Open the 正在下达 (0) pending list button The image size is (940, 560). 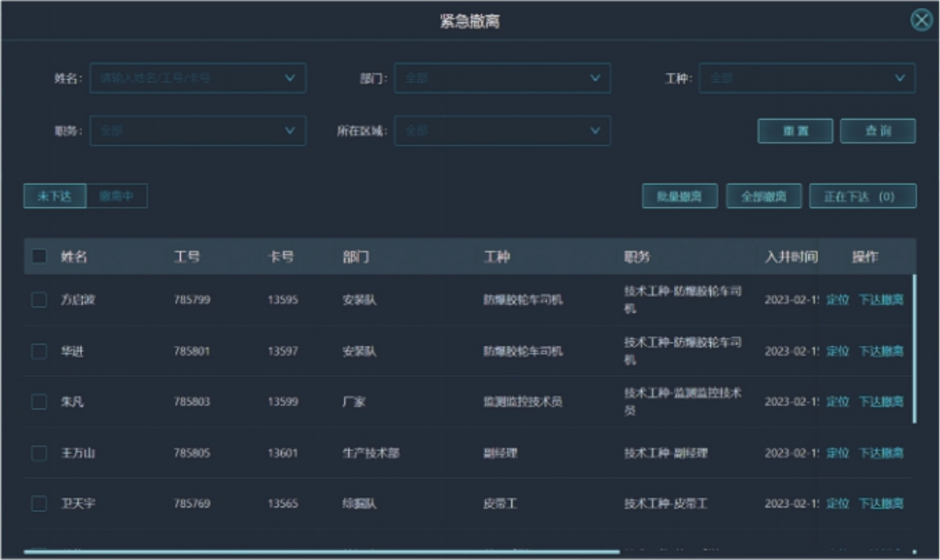coord(863,196)
